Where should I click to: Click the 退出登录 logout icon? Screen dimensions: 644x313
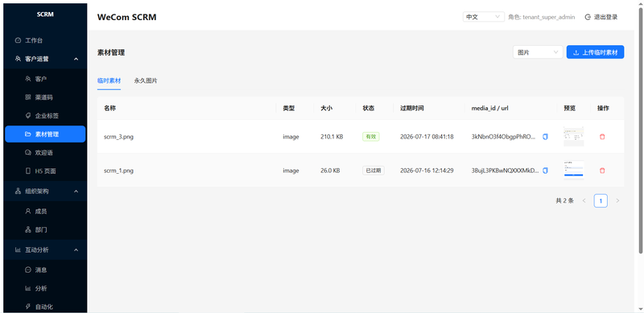tap(588, 17)
